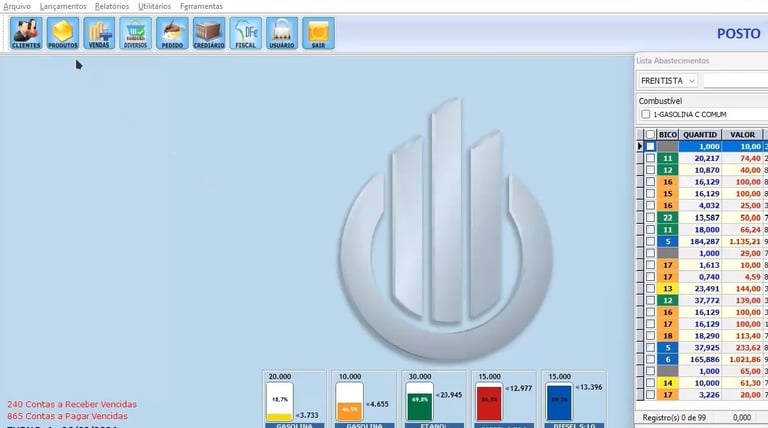
Task: Click the current row indicator arrow
Action: 640,146
